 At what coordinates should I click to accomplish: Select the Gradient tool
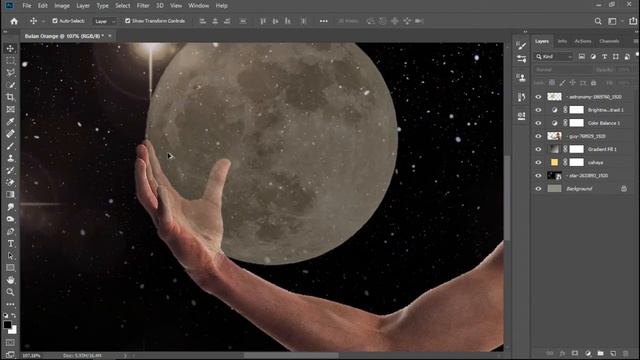[10, 195]
